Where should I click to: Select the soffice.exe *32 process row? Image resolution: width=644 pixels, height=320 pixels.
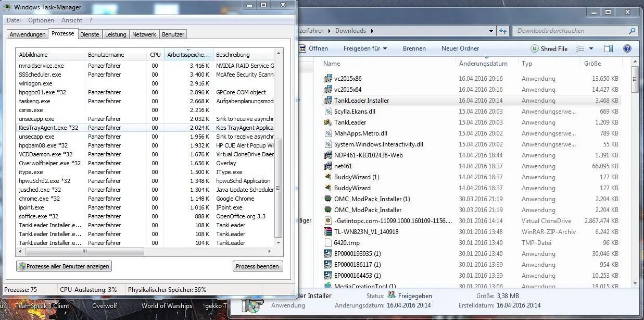click(145, 216)
